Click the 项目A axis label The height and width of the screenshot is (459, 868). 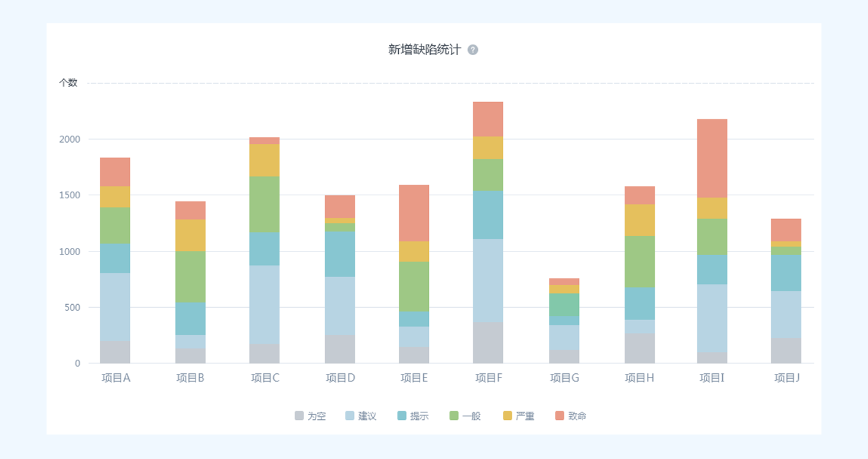(116, 378)
